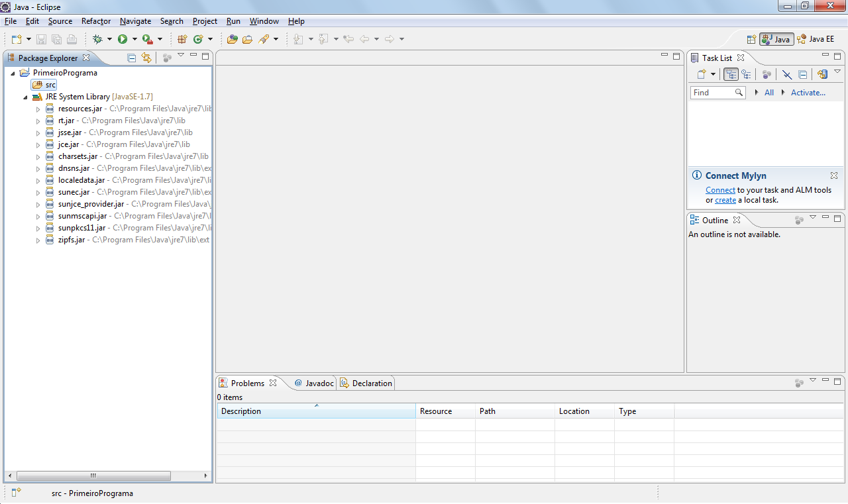848x504 pixels.
Task: Click the Connect link in Mylyn
Action: tap(720, 190)
